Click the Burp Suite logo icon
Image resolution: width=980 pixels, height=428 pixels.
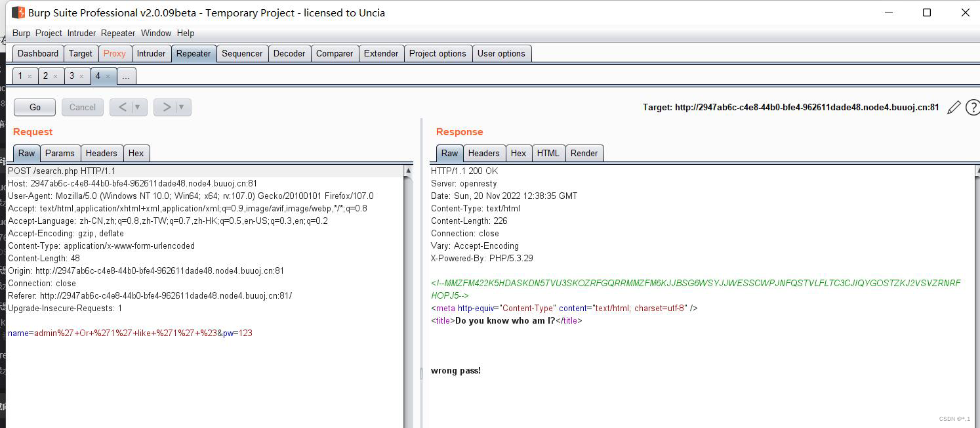click(18, 12)
